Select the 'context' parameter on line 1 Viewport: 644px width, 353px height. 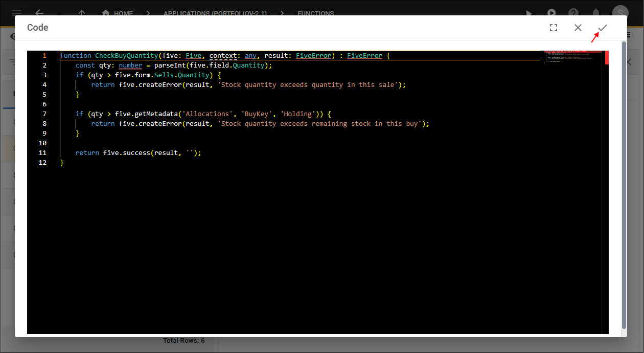click(x=223, y=55)
